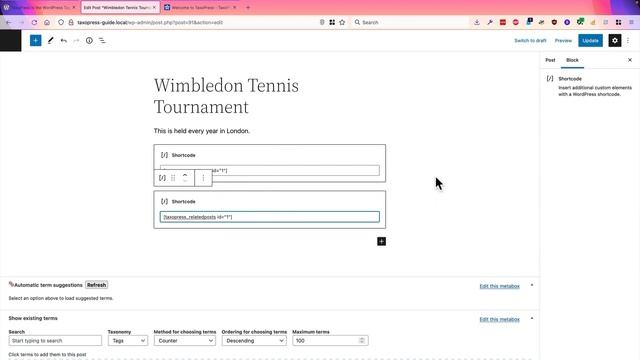Image resolution: width=640 pixels, height=360 pixels.
Task: Switch to the Block sidebar tab
Action: pyautogui.click(x=572, y=60)
